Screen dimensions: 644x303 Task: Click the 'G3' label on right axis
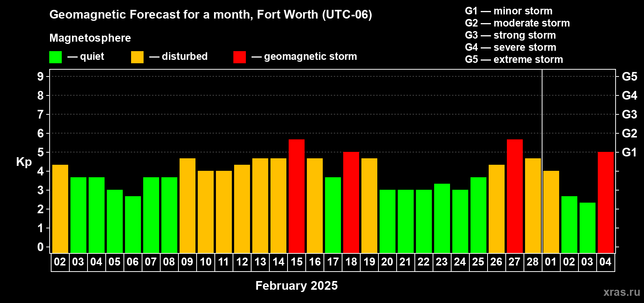tap(629, 114)
